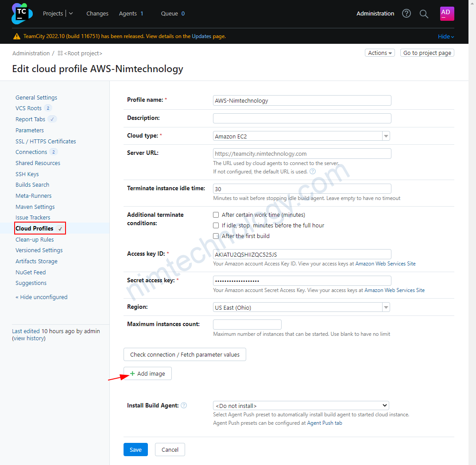The image size is (476, 465).
Task: Open the Projects menu
Action: (53, 13)
